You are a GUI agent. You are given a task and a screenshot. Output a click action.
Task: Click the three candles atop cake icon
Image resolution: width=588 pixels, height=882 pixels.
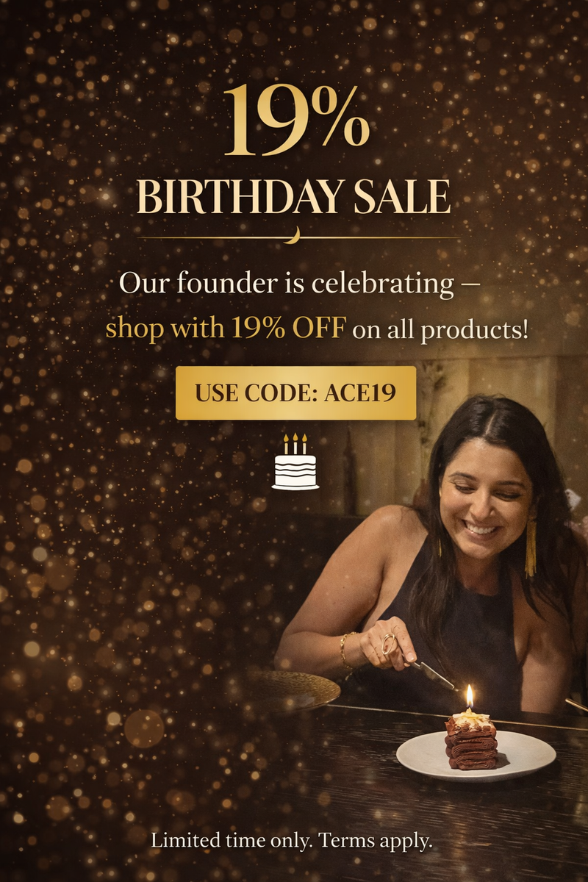click(295, 443)
